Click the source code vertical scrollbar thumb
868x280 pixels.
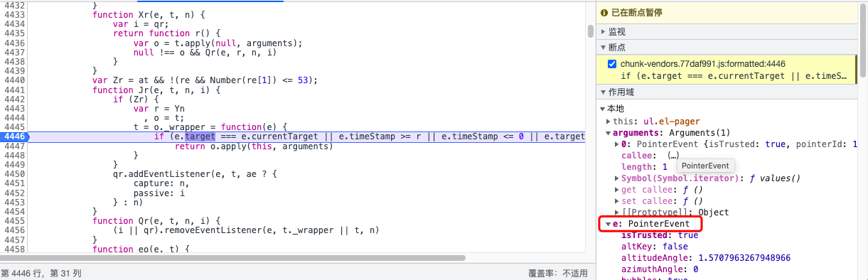(x=590, y=31)
